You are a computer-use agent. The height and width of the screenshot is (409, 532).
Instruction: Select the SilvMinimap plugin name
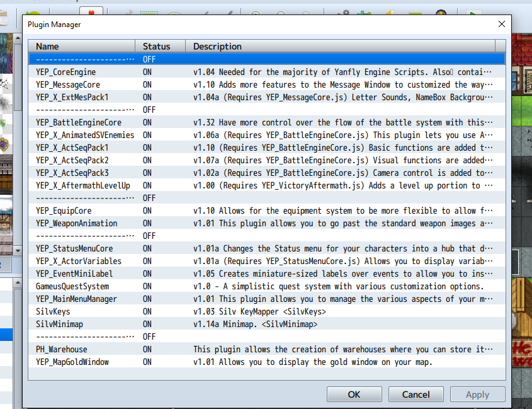tap(59, 324)
